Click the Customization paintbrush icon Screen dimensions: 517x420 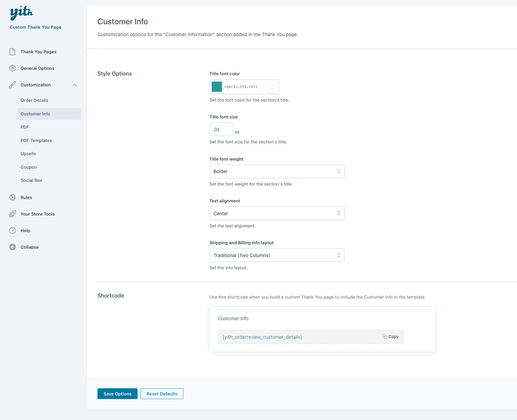[x=12, y=85]
